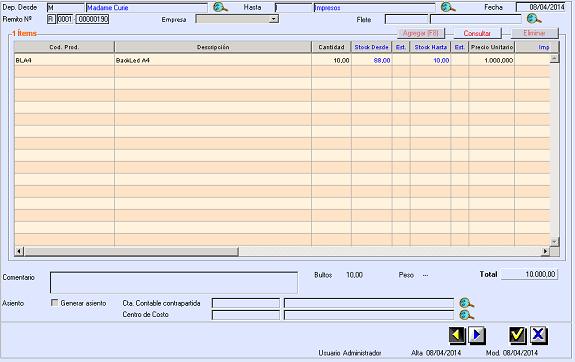The image size is (575, 362).
Task: Open Cta. Contable contrapartida lookup icon
Action: point(466,303)
